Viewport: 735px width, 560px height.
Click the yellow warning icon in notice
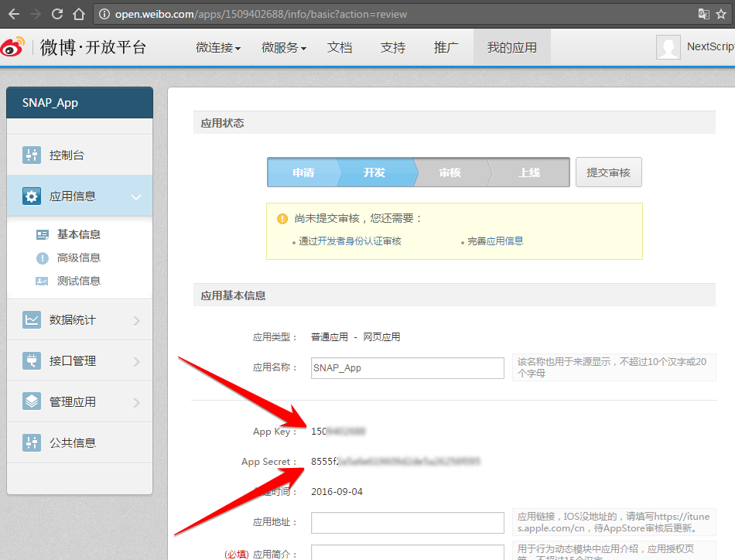pyautogui.click(x=282, y=218)
